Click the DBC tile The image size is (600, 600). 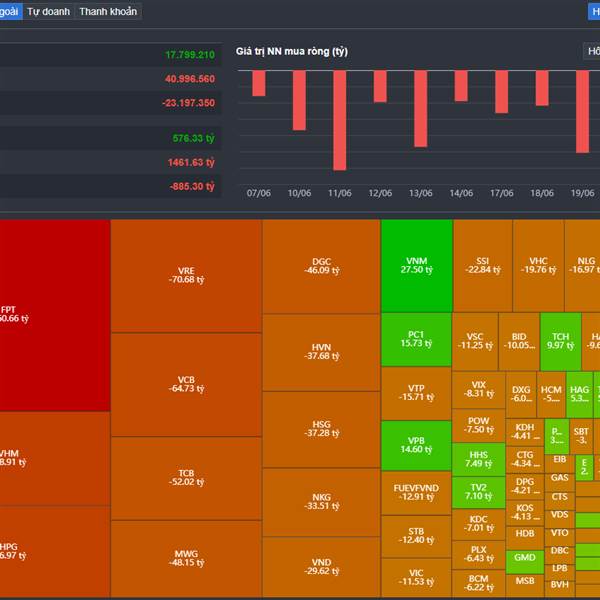[x=559, y=555]
